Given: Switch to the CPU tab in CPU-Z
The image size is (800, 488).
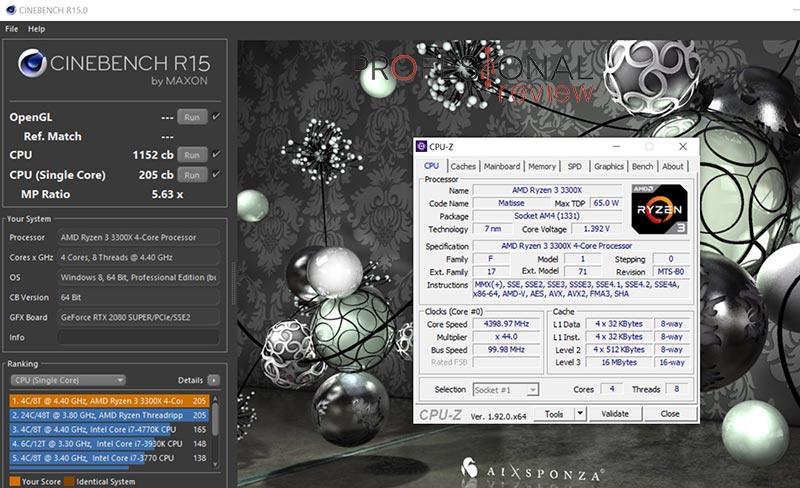Looking at the screenshot, I should click(432, 166).
